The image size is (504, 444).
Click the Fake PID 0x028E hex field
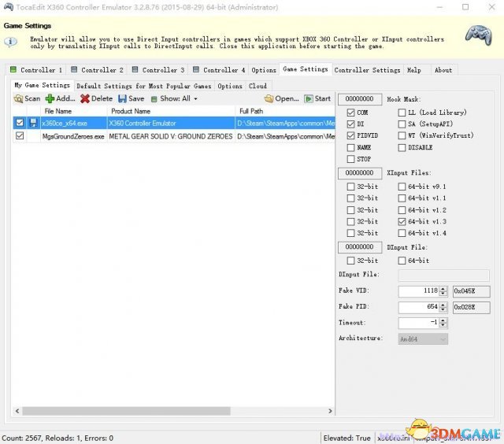coord(471,307)
